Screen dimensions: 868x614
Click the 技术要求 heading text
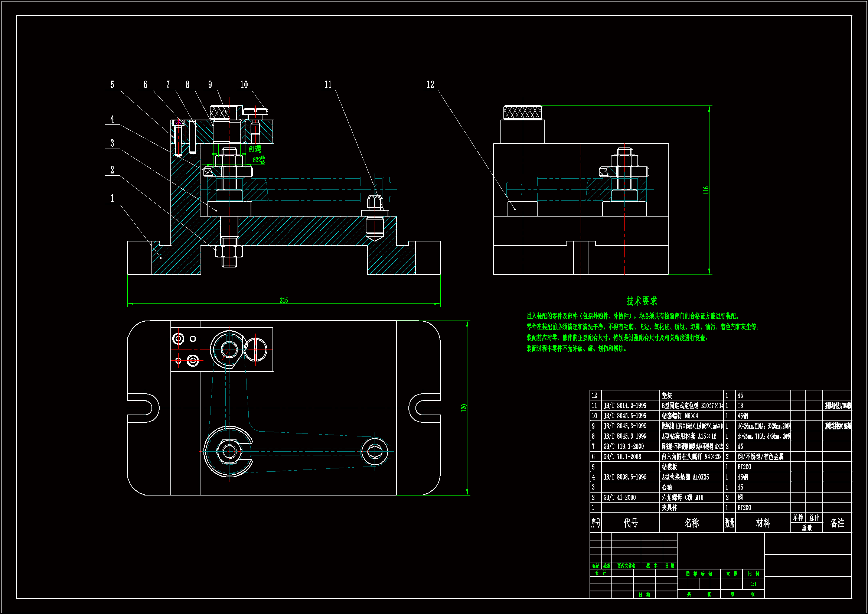(642, 301)
